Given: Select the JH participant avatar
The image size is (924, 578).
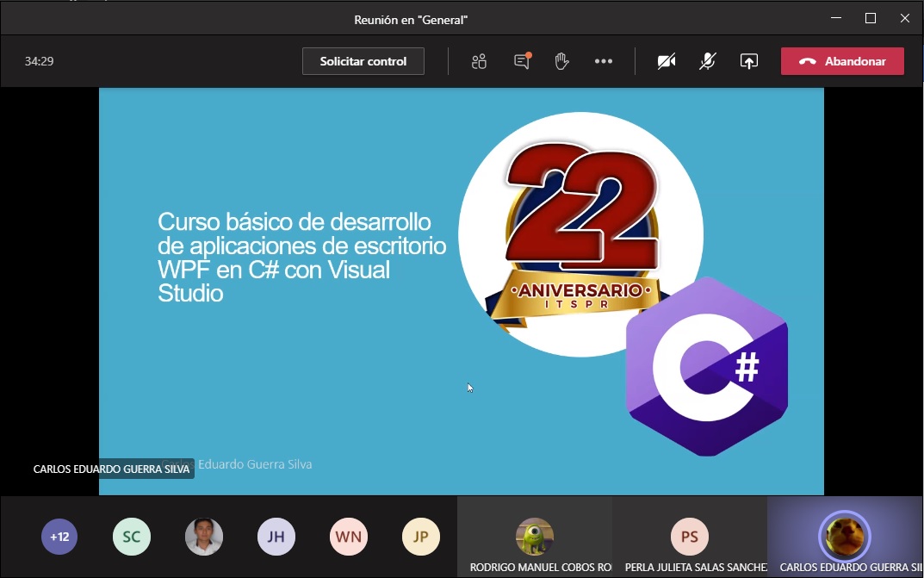Looking at the screenshot, I should 276,537.
